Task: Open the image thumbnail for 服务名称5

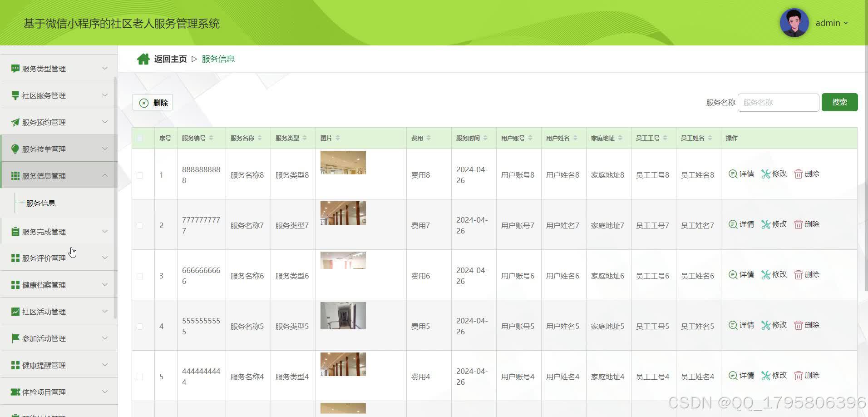Action: [343, 316]
